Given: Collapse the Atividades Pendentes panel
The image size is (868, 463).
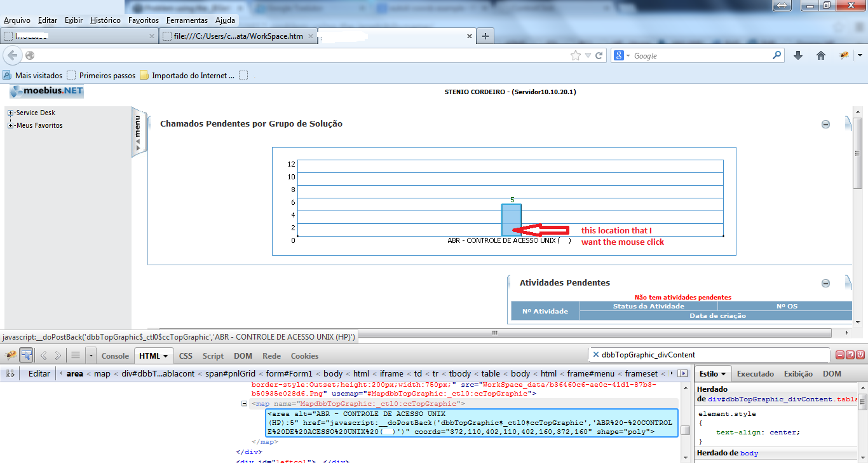Looking at the screenshot, I should 825,284.
